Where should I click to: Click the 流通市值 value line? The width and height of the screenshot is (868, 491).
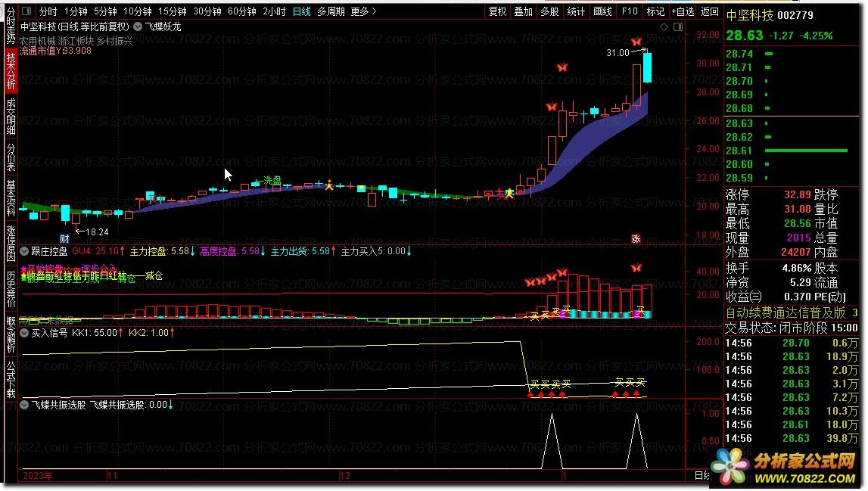coord(55,51)
